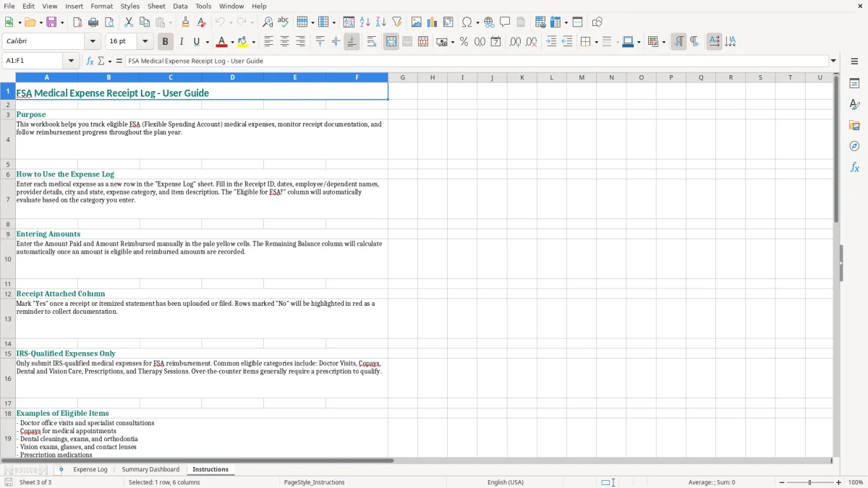Viewport: 868px width, 488px height.
Task: Open a file with the Open folder icon
Action: [x=29, y=22]
